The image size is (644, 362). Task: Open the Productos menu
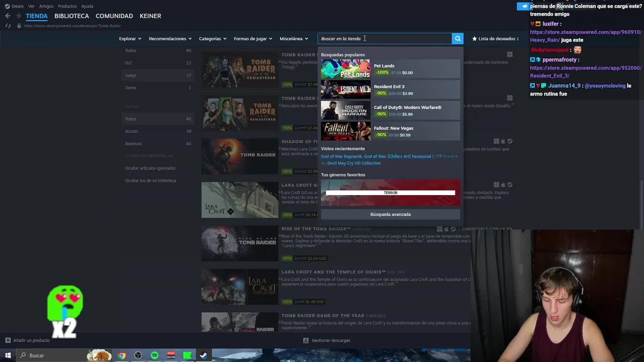pyautogui.click(x=67, y=6)
